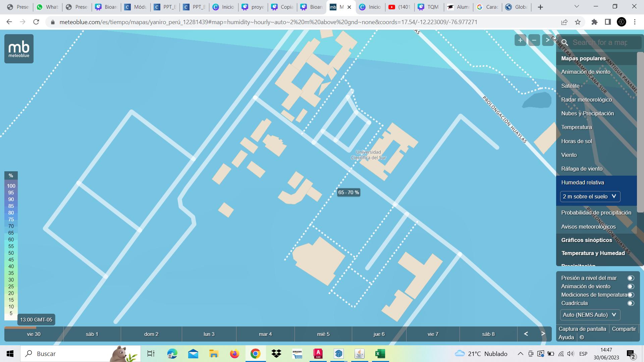Open Firefox from taskbar

[x=234, y=354]
